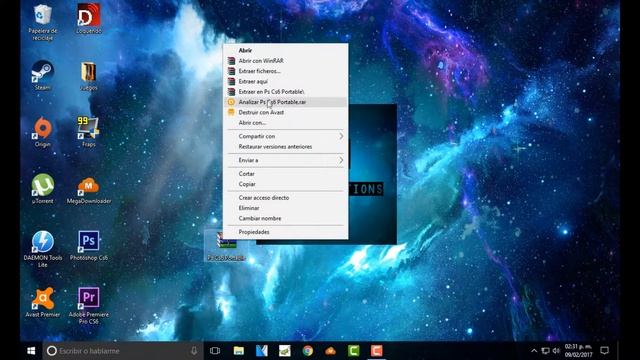Click the network tray icon
The width and height of the screenshot is (640, 360).
point(545,351)
